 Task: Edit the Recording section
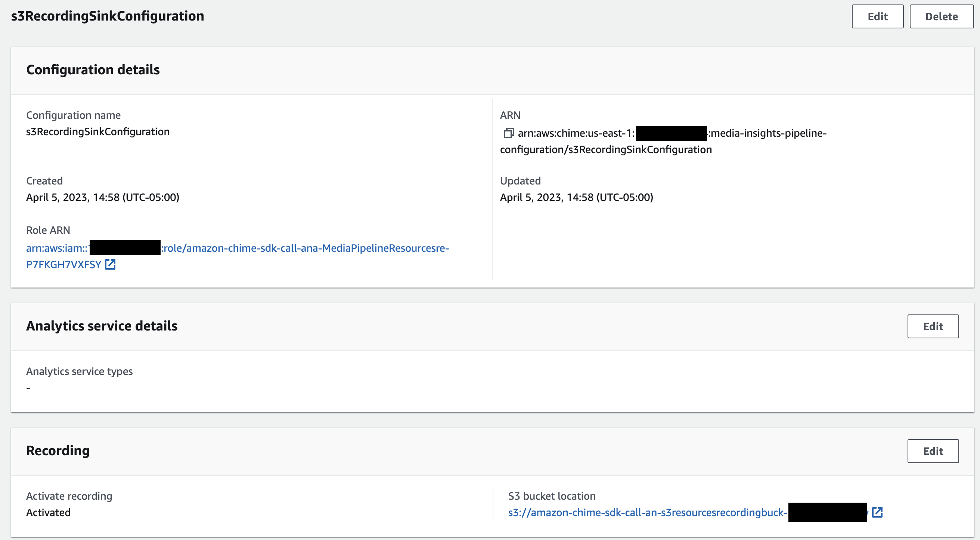tap(933, 451)
